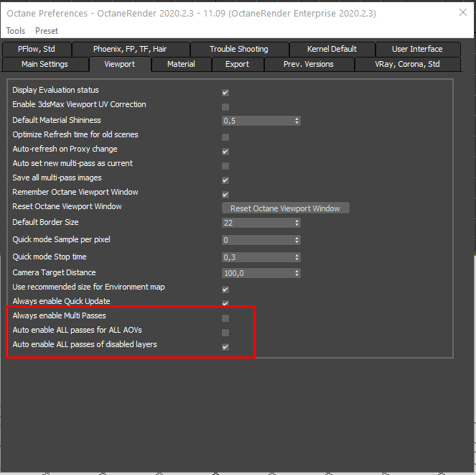Viewport: 476px width, 475px height.
Task: Toggle Always enable Quick Update checkbox
Action: coord(225,303)
